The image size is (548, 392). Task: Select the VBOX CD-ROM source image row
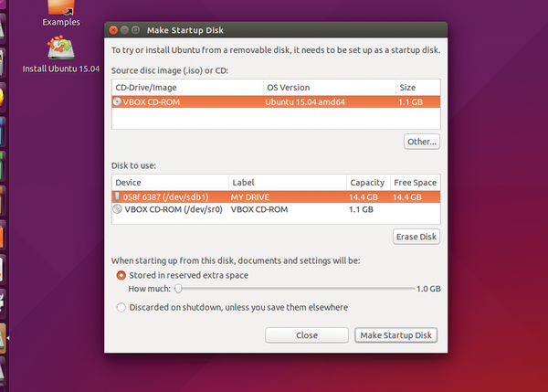[x=276, y=101]
